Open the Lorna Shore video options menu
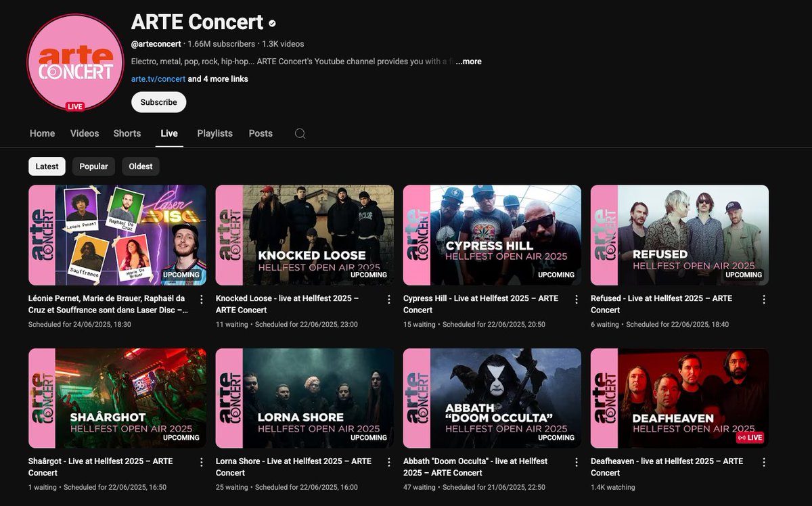 (x=388, y=461)
